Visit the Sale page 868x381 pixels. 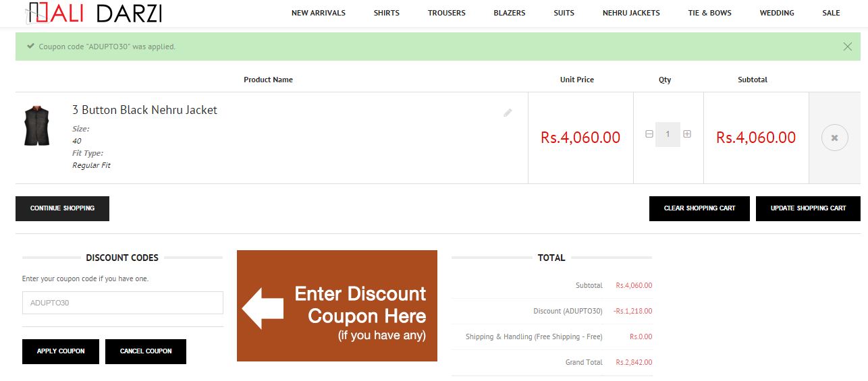coord(832,13)
